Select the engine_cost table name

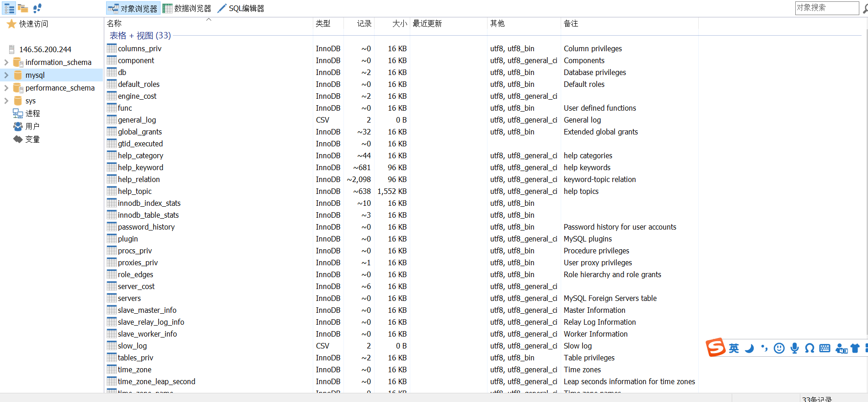(137, 96)
